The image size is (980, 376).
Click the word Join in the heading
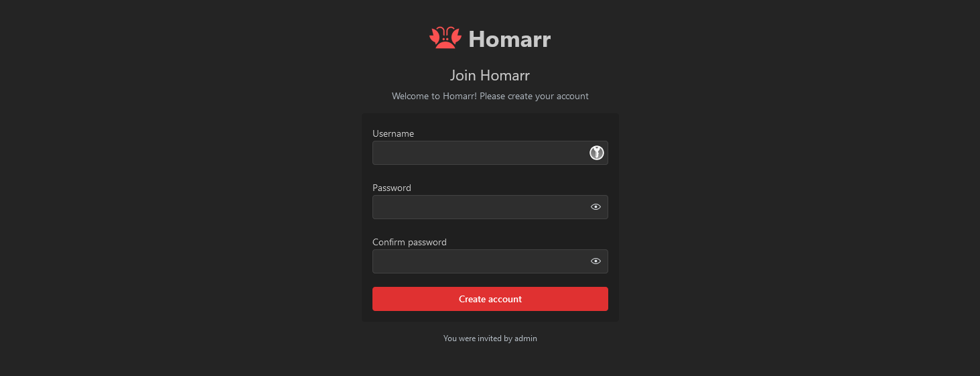coord(463,75)
